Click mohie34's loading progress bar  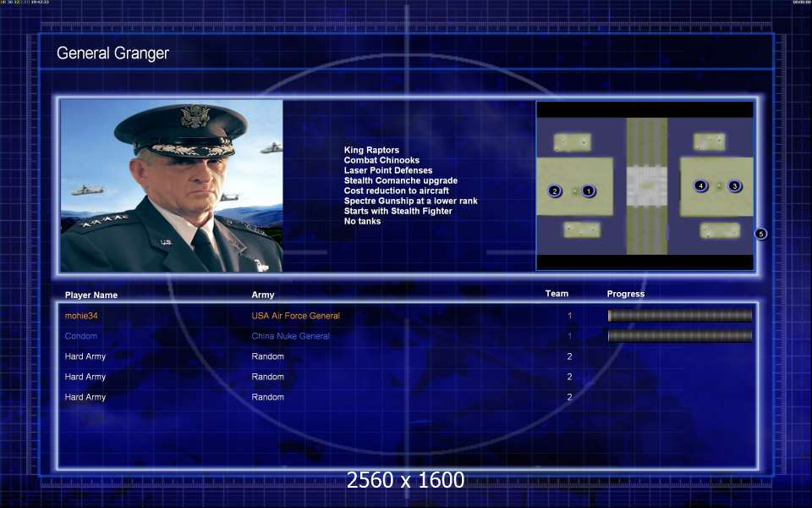pos(680,315)
